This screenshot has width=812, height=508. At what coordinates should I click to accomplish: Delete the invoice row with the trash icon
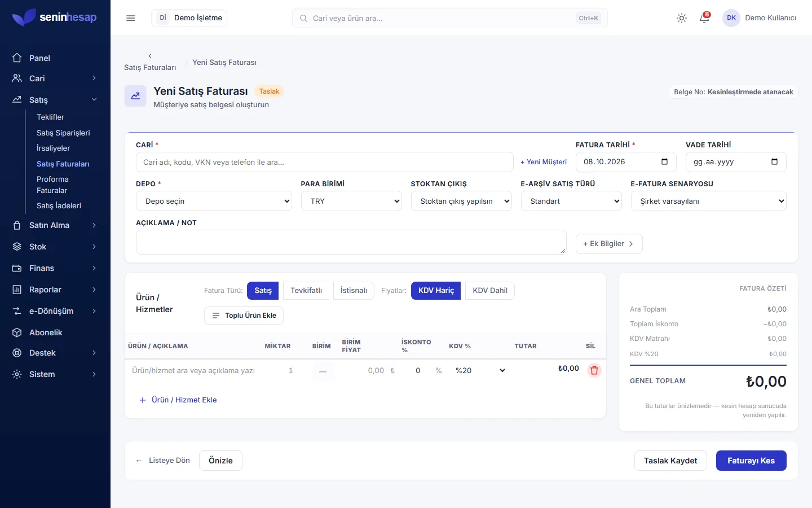[x=594, y=370]
